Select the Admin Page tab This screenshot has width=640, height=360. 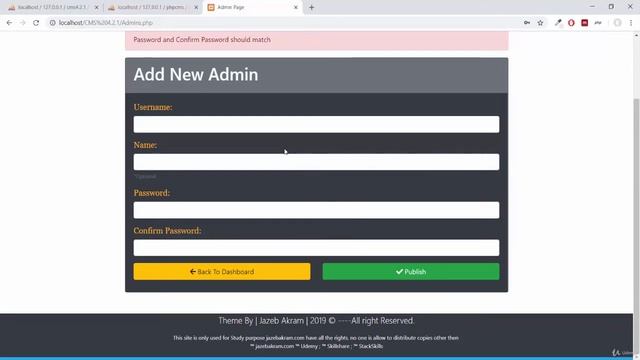coord(253,7)
